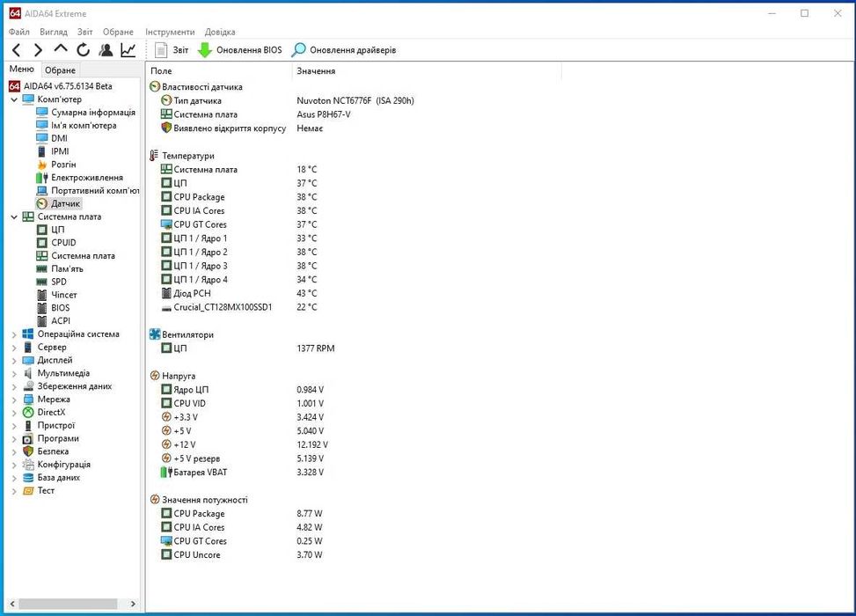Expand the Операційна система node

(14, 334)
